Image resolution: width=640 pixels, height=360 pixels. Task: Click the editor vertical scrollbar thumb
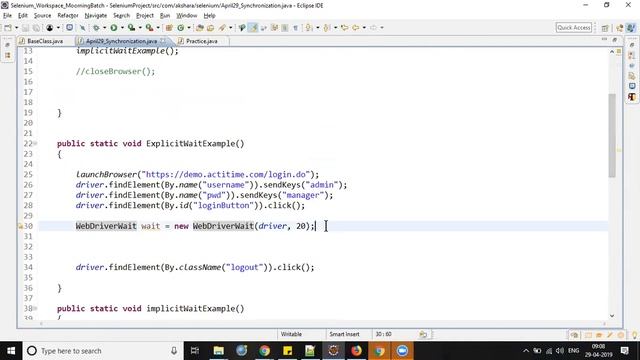[x=612, y=136]
